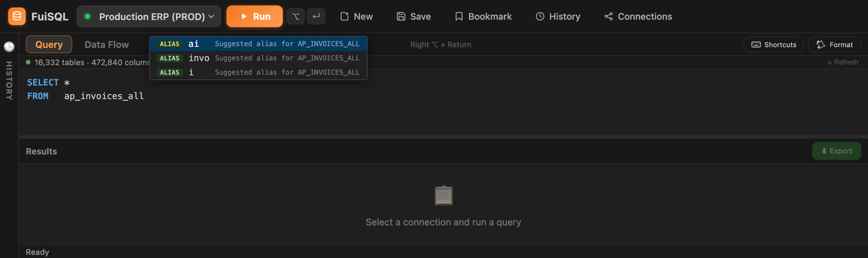Expand the vertical HISTORY sidebar label
Image resolution: width=868 pixels, height=258 pixels.
coord(9,80)
